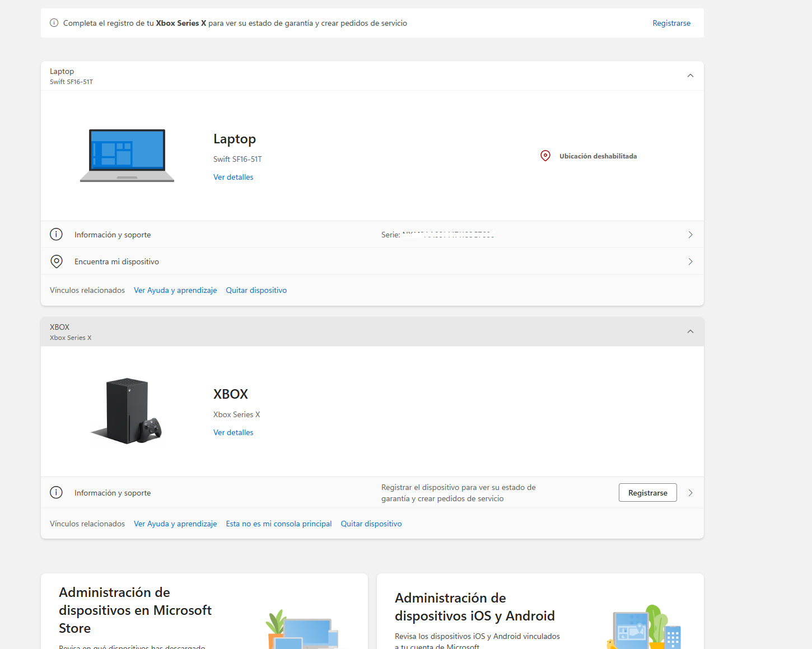
Task: Click Administración de dispositivos en Microsoft Store heading
Action: point(135,610)
